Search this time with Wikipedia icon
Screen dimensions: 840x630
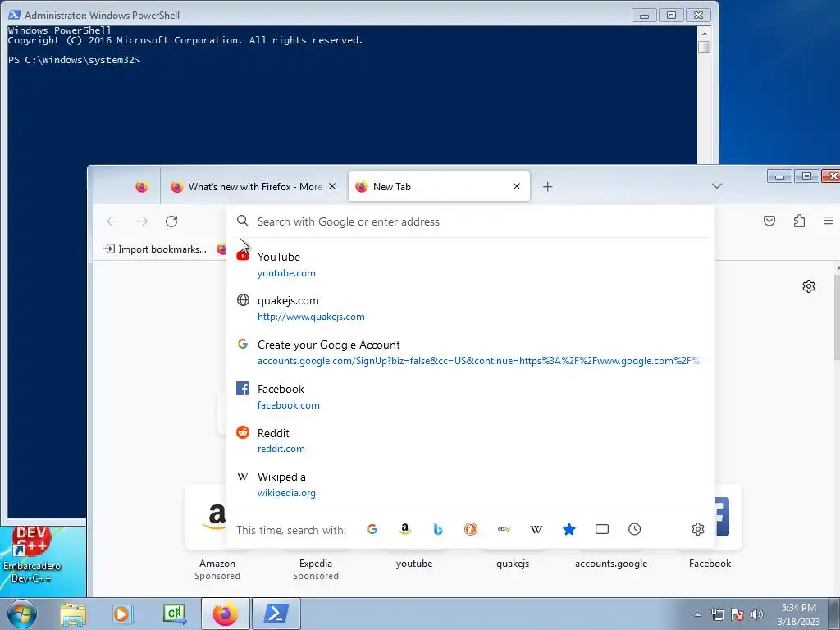click(x=536, y=529)
